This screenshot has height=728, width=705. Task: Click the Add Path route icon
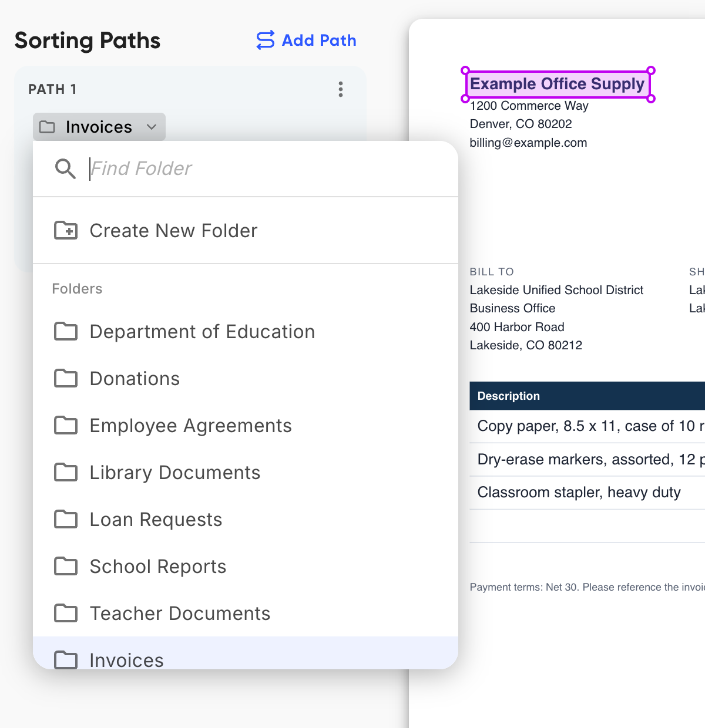point(266,40)
